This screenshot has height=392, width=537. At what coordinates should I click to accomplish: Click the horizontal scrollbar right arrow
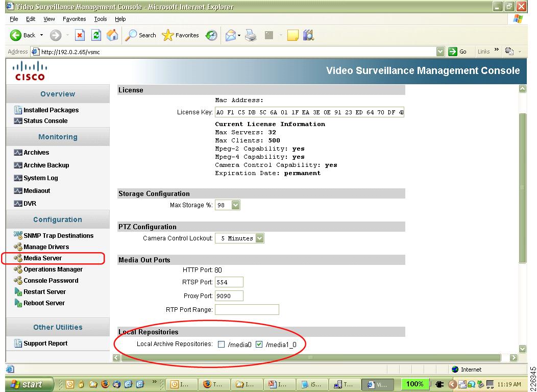(x=514, y=357)
